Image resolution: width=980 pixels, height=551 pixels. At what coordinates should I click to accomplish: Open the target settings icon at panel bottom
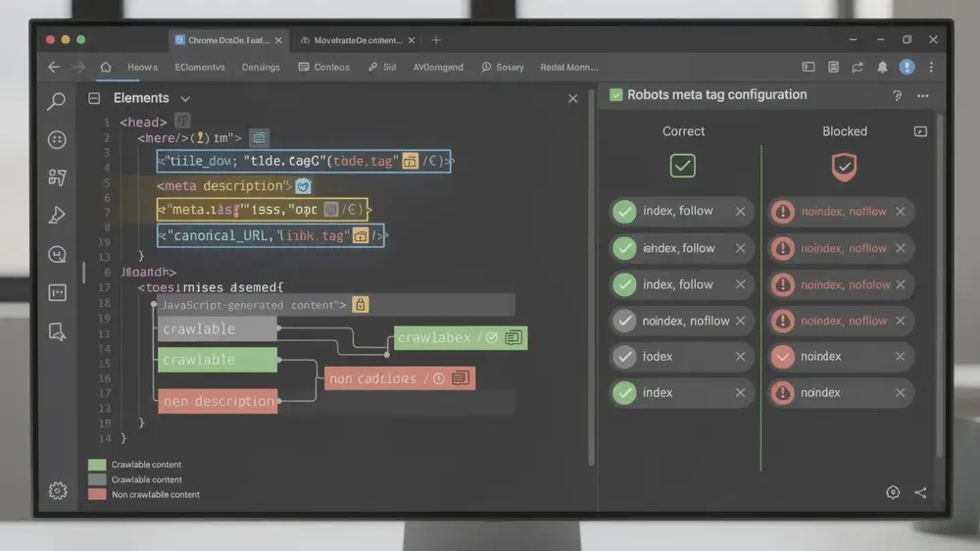coord(893,492)
